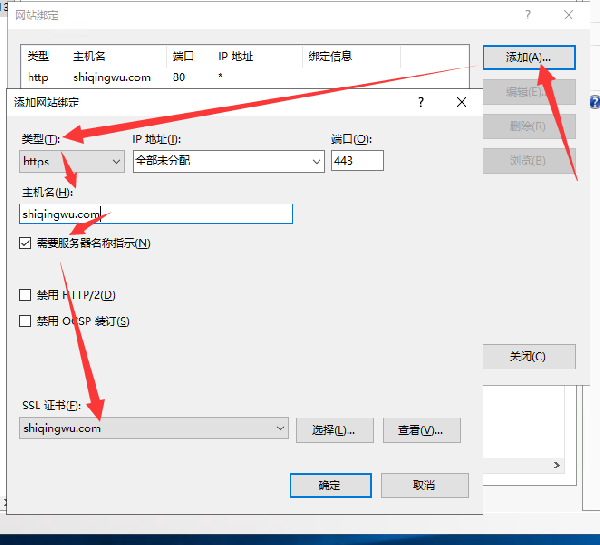
Task: Click the 主机名 text field
Action: 156,214
